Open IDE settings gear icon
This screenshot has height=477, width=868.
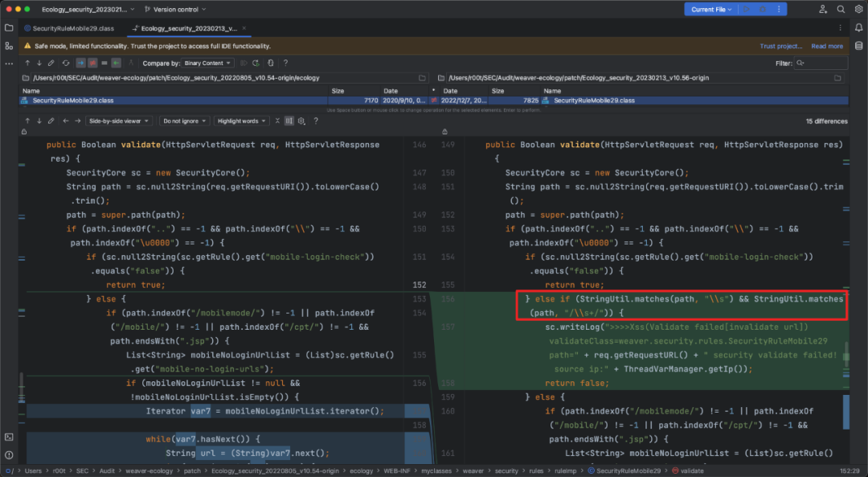tap(858, 10)
